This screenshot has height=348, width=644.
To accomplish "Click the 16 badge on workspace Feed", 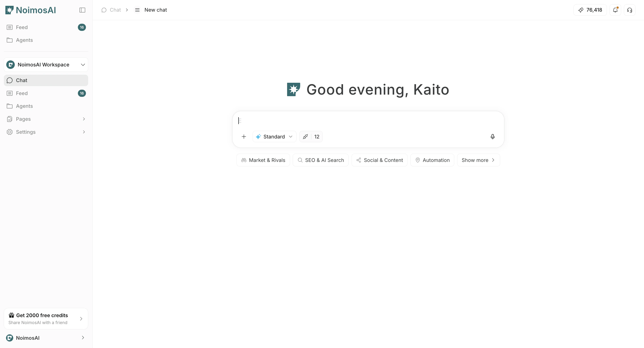I will 82,93.
